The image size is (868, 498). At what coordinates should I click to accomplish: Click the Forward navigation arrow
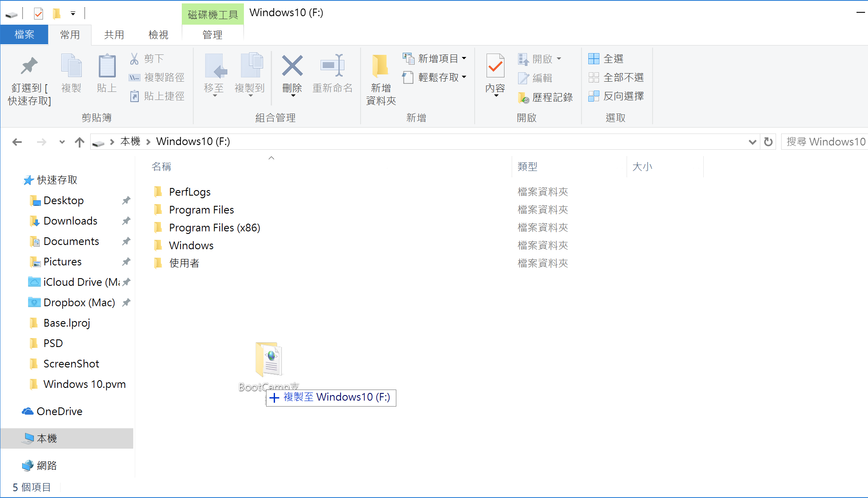41,142
